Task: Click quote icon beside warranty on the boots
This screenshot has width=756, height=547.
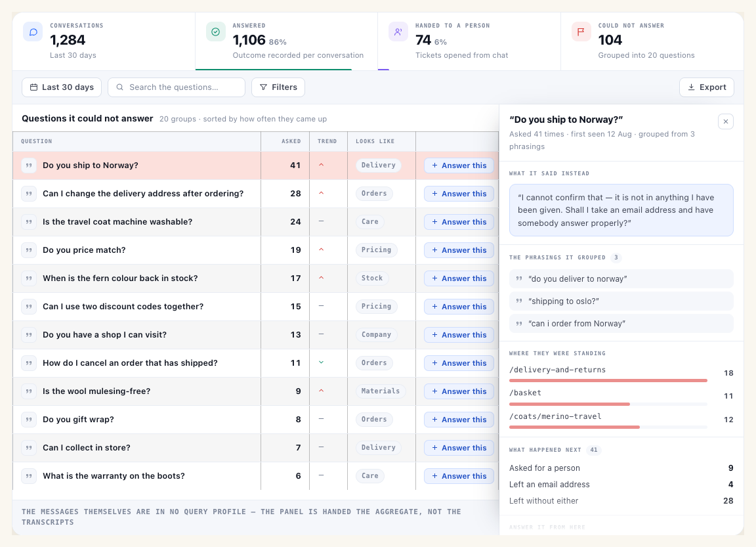Action: [x=29, y=476]
